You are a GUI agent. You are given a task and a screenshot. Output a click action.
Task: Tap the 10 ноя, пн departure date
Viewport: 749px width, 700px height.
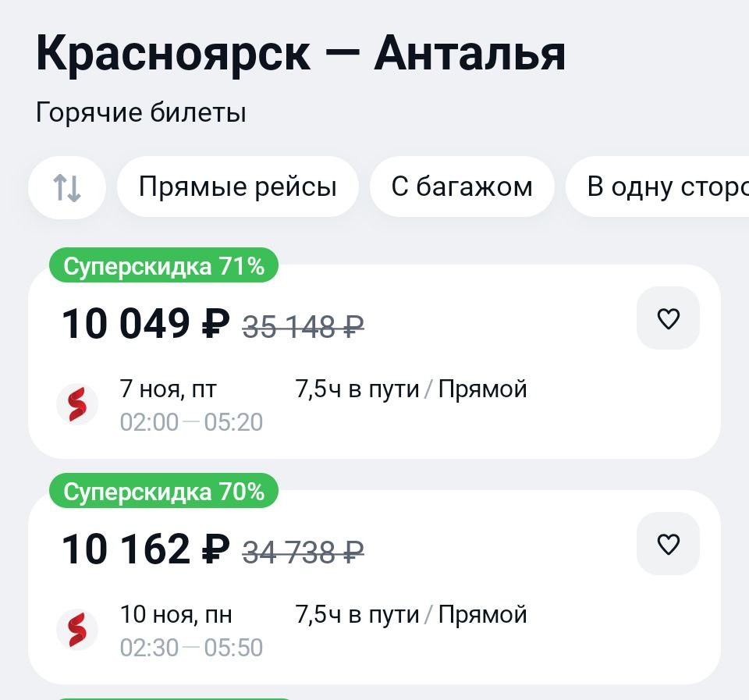(x=176, y=614)
